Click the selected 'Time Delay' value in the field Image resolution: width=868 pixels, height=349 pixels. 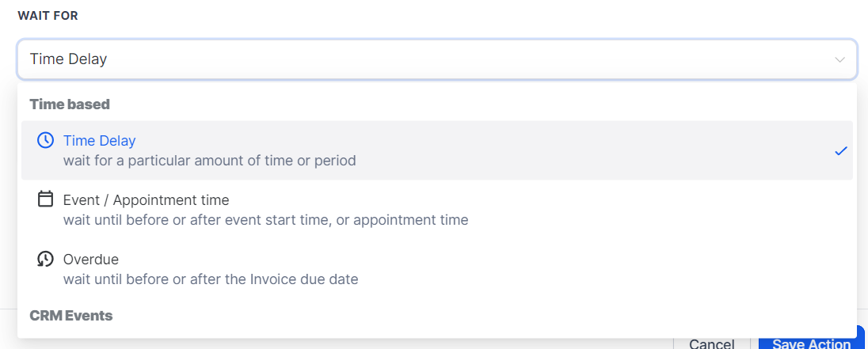(x=68, y=59)
